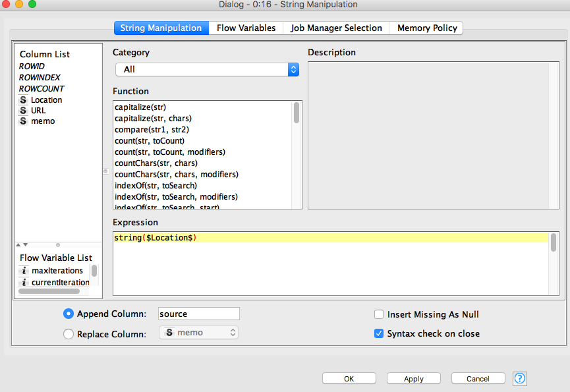This screenshot has width=570, height=392.
Task: Select the currentIteration flow variable
Action: 61,282
